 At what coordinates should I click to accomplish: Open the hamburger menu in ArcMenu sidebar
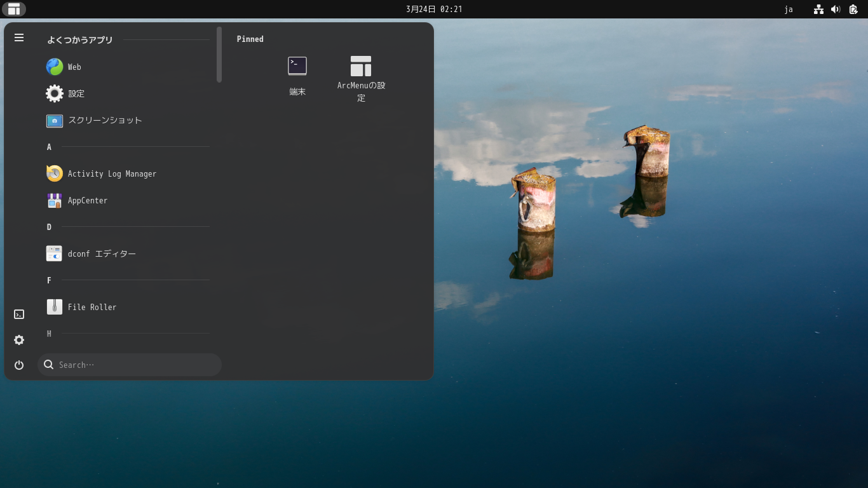pyautogui.click(x=19, y=37)
